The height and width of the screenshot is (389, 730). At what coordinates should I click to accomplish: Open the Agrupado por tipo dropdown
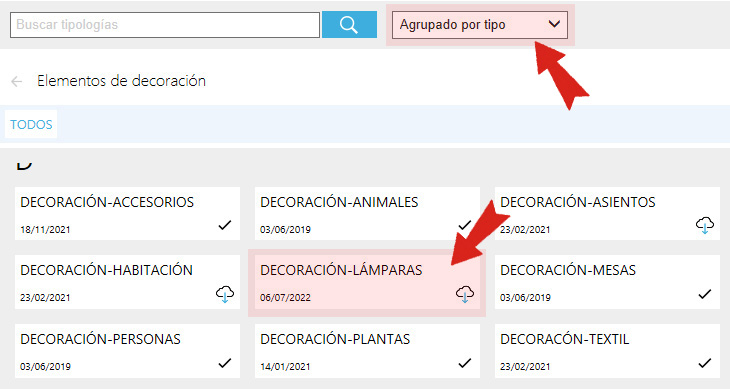(480, 25)
